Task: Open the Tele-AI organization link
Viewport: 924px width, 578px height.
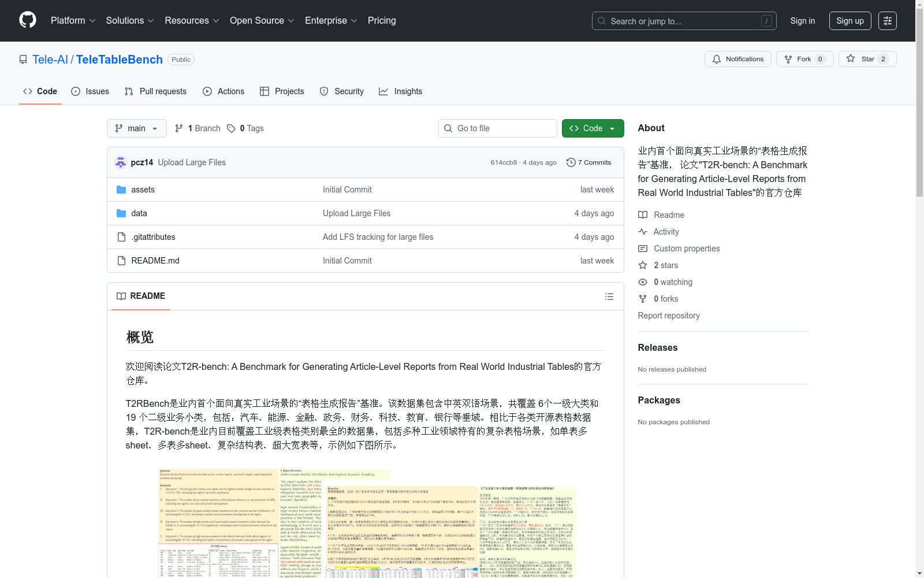Action: pyautogui.click(x=50, y=60)
